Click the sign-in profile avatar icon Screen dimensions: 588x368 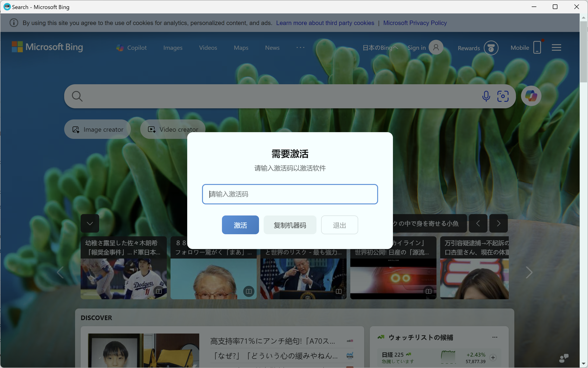(x=435, y=47)
